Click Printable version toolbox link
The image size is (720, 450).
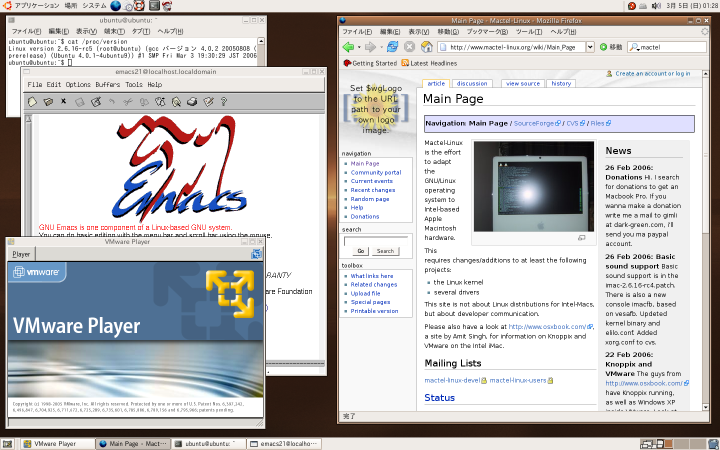click(374, 311)
